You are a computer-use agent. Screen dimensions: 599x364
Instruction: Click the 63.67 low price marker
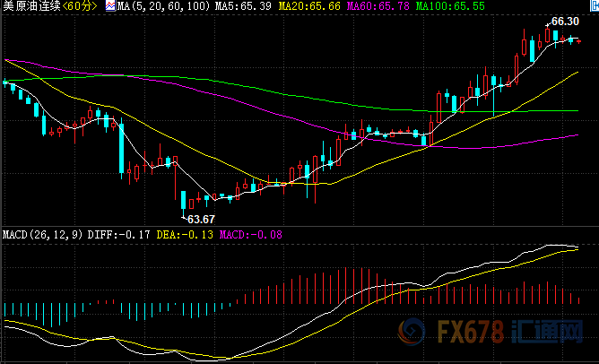[x=200, y=219]
